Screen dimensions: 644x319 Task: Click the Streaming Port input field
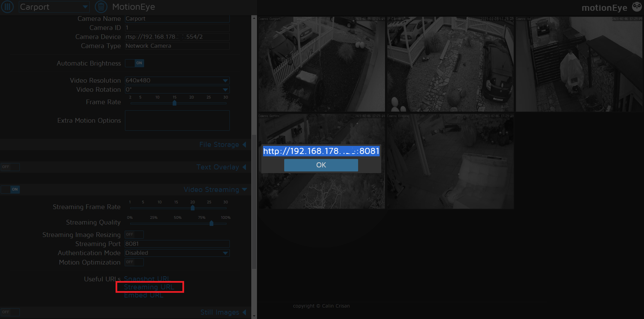pos(177,244)
